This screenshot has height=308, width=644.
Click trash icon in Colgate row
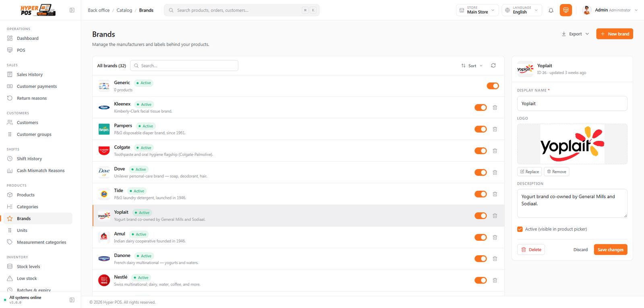tap(495, 151)
